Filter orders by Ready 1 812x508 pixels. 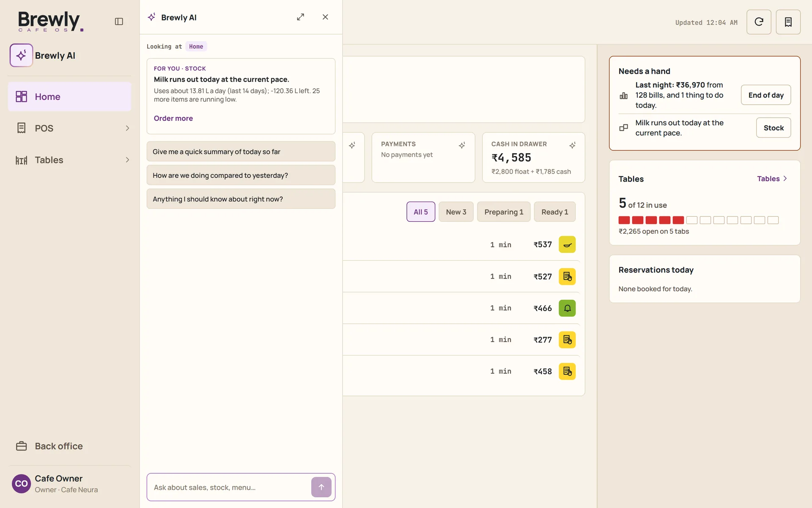point(554,212)
